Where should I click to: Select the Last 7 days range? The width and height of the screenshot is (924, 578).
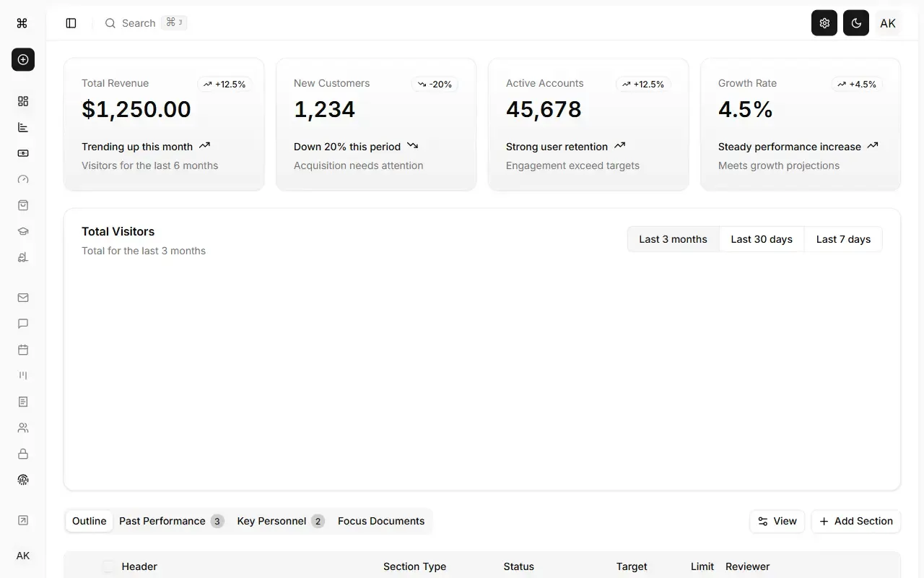843,239
